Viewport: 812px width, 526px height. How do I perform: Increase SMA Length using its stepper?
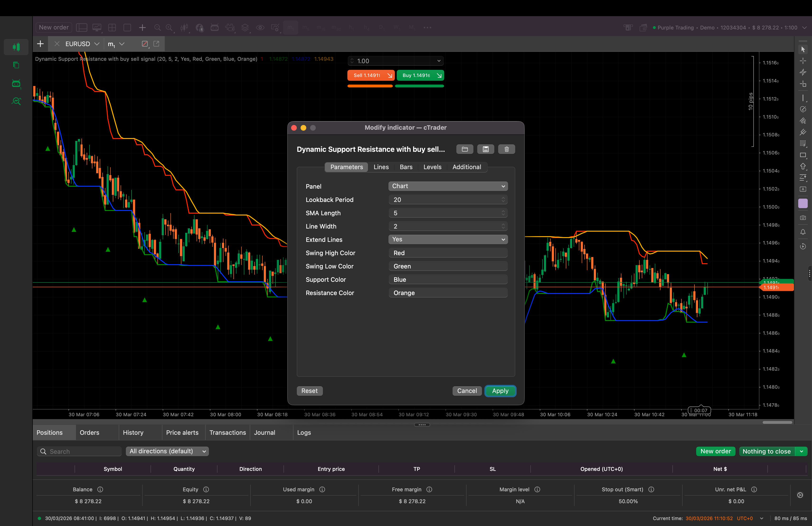pos(503,211)
